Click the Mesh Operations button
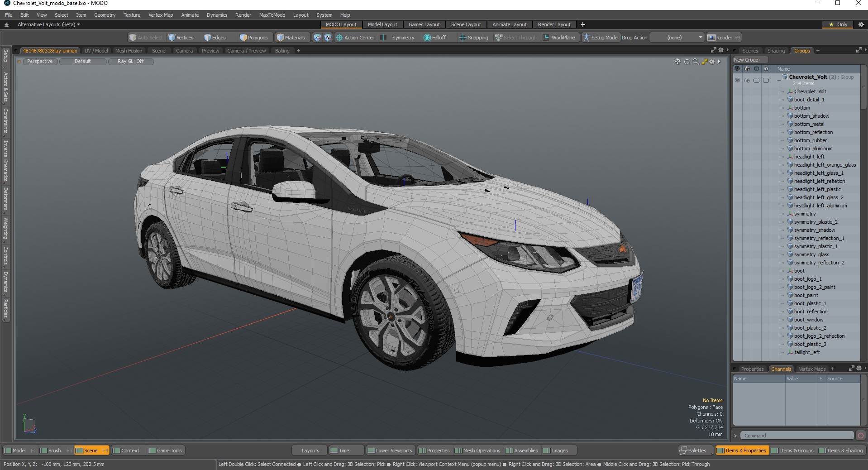Viewport: 868px width, 470px height. 477,451
